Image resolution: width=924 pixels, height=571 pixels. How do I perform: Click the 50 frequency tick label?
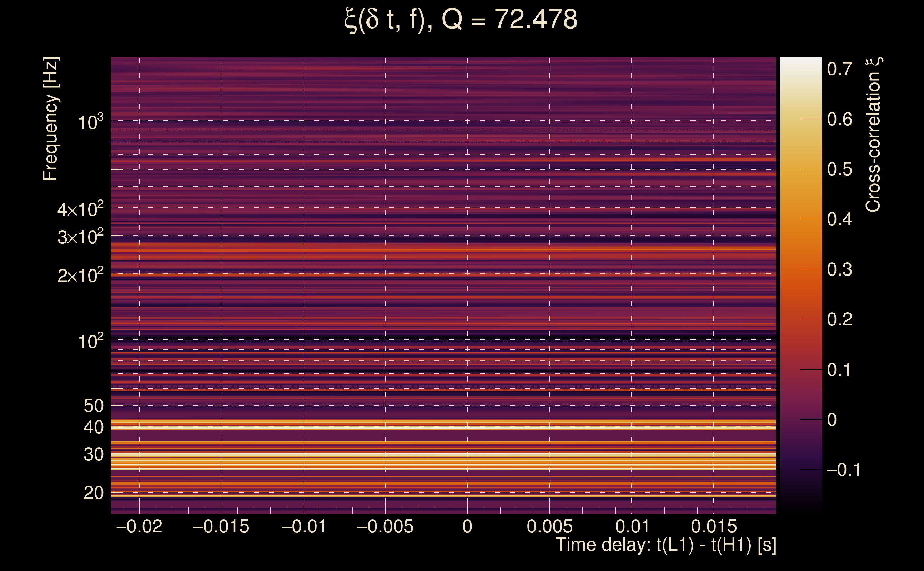tap(93, 406)
